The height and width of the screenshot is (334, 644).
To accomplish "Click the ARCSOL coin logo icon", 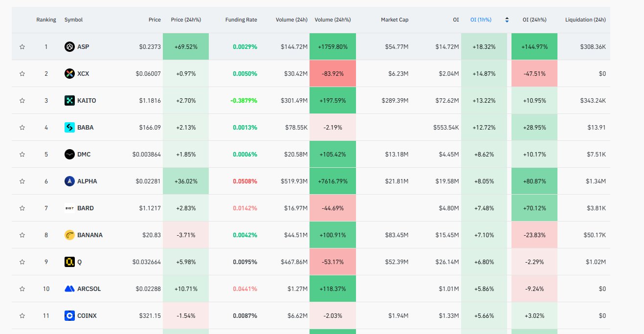I will coord(69,289).
